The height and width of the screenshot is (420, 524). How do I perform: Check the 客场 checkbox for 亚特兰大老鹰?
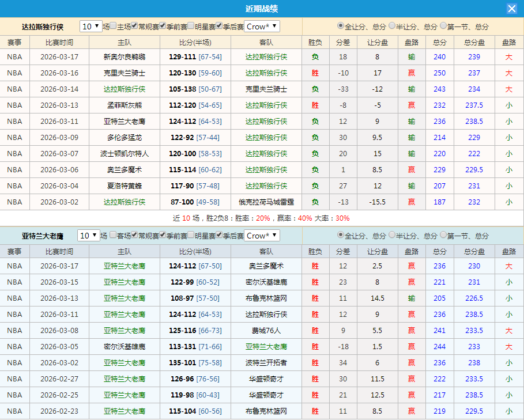[114, 236]
